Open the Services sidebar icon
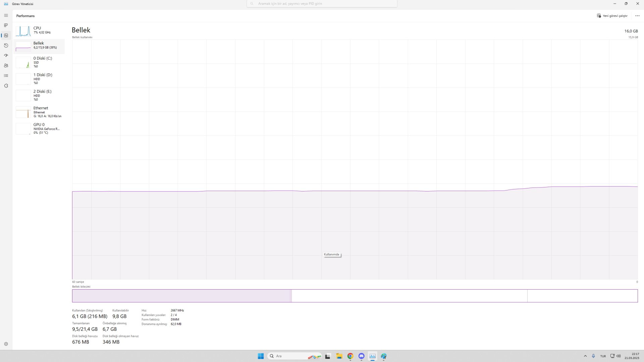The image size is (644, 362). point(6,86)
